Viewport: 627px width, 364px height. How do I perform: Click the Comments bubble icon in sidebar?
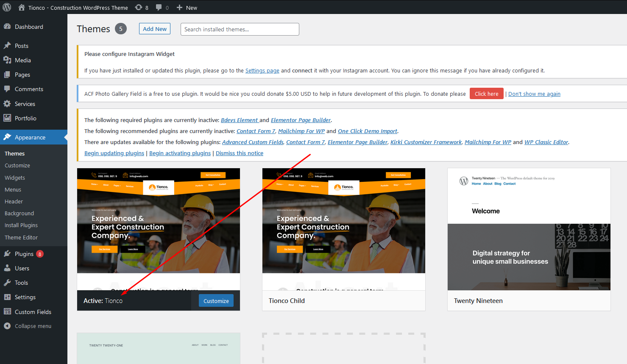point(7,89)
